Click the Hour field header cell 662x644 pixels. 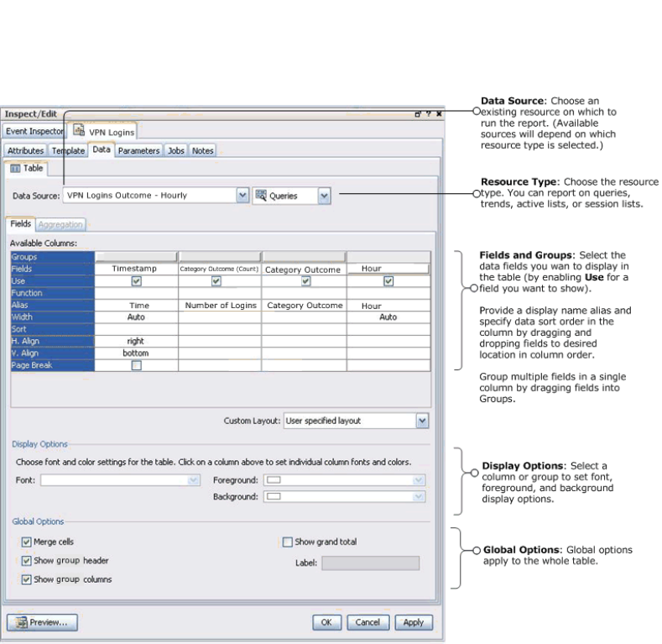[388, 269]
